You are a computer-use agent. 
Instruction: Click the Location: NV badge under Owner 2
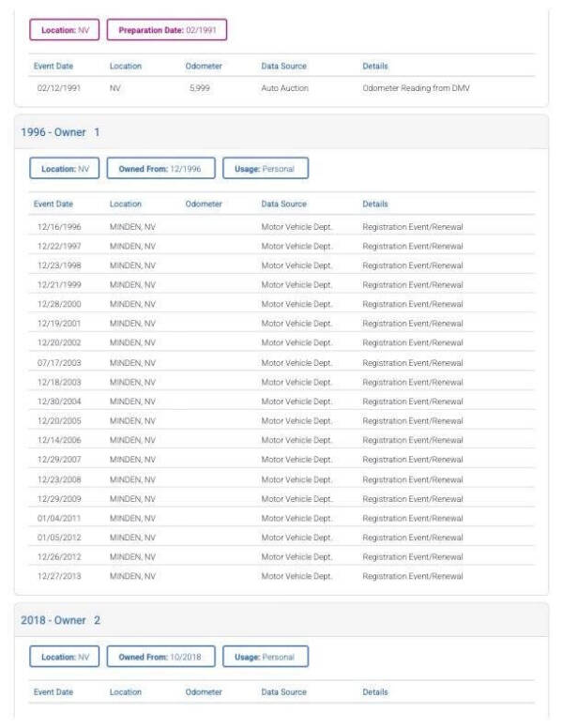tap(65, 657)
